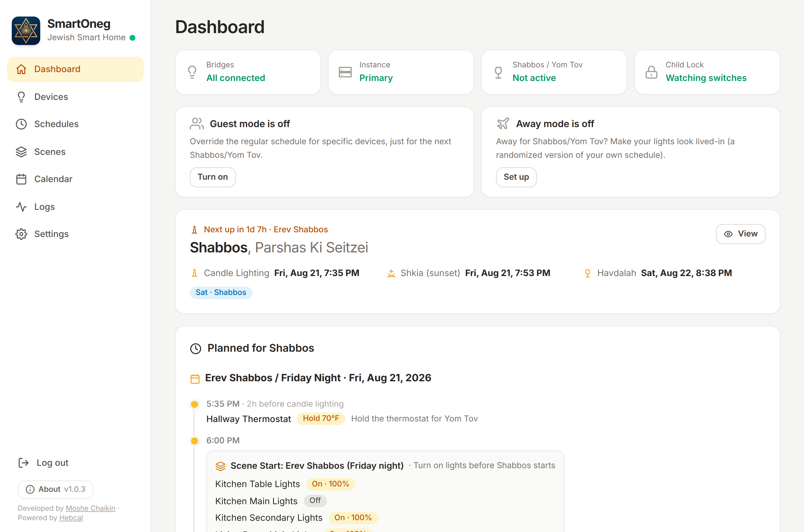Click the 6:00 PM timeline dot
The height and width of the screenshot is (532, 804).
[x=194, y=441]
